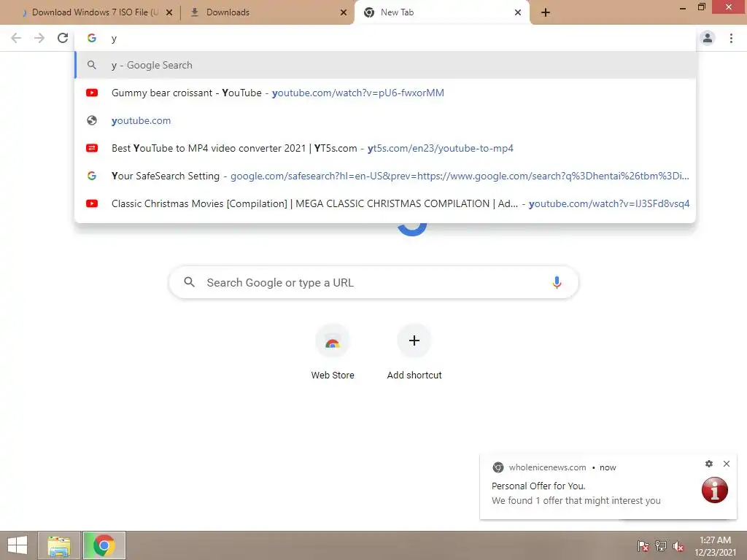Close the Download Windows 7 ISO File tab

169,12
